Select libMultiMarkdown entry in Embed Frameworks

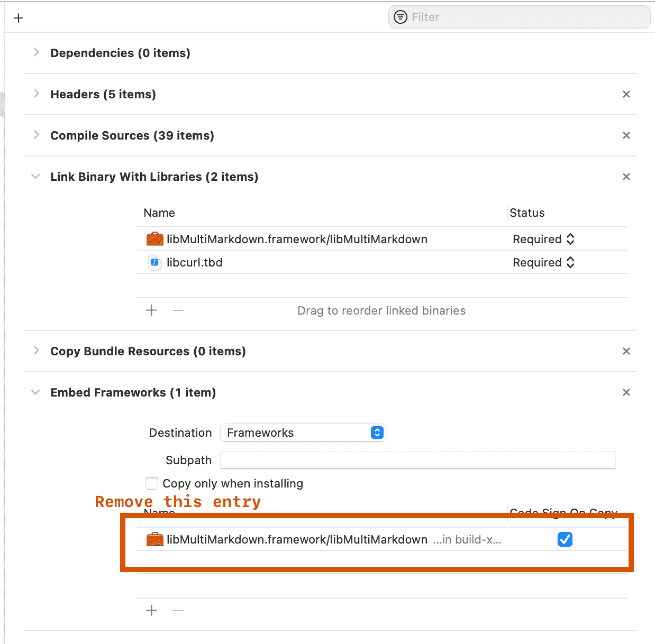296,539
